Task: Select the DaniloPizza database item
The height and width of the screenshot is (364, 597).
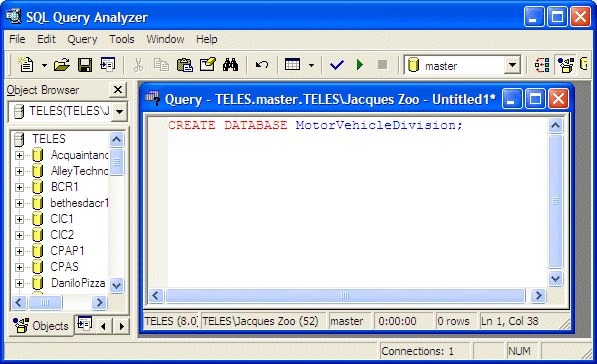Action: click(78, 283)
